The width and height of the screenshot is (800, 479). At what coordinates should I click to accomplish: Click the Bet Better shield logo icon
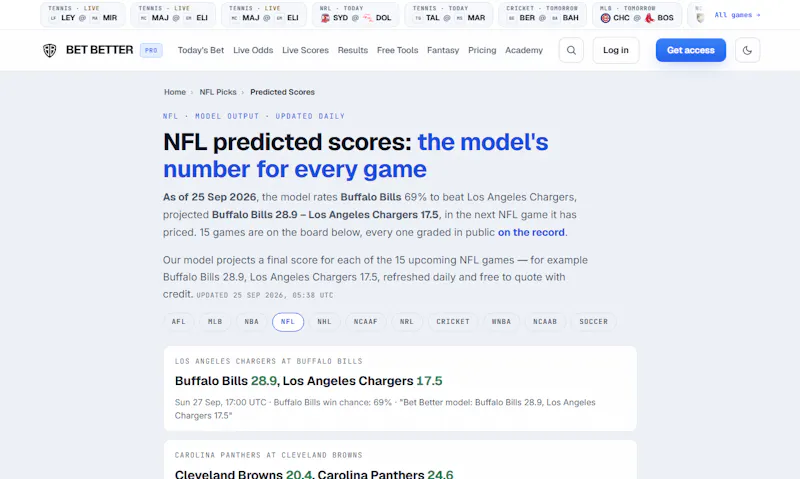click(x=49, y=51)
